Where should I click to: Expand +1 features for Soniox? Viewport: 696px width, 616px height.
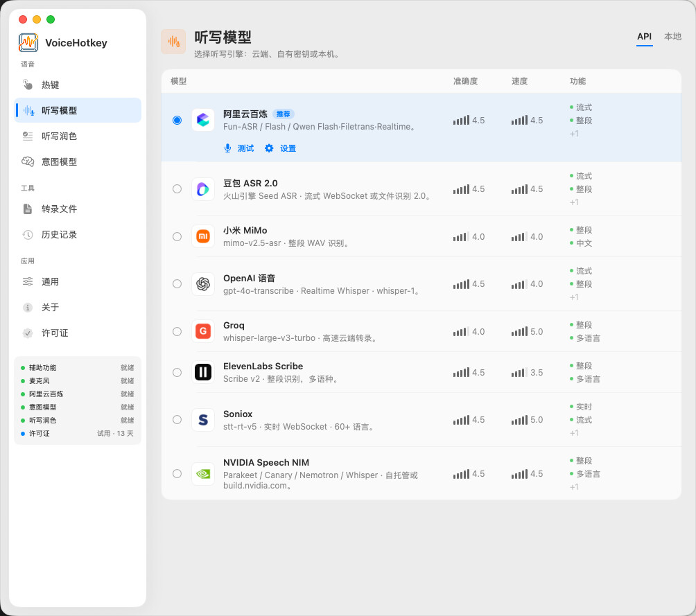(x=575, y=433)
